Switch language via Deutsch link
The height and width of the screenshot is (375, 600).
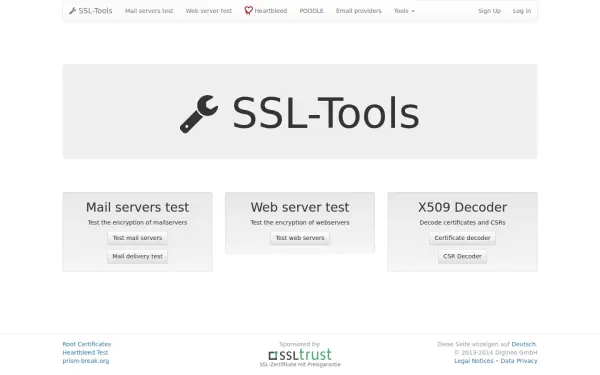(x=523, y=344)
